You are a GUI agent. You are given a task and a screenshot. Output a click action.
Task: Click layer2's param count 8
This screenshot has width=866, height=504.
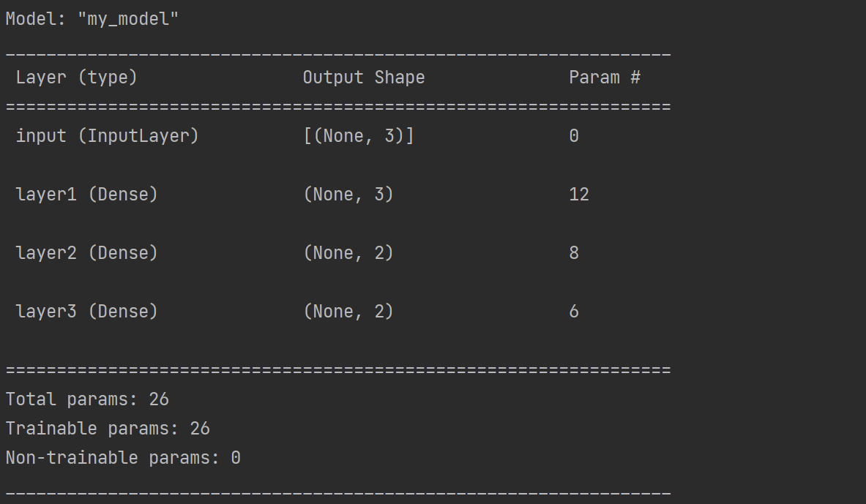tap(574, 253)
